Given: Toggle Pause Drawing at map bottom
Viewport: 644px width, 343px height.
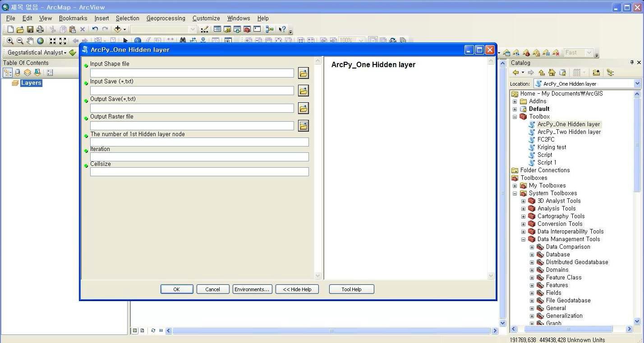Looking at the screenshot, I should coord(161,330).
